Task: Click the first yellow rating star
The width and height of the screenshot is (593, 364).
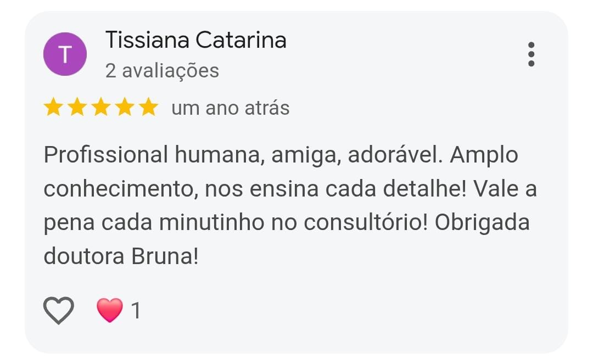Action: [x=53, y=108]
